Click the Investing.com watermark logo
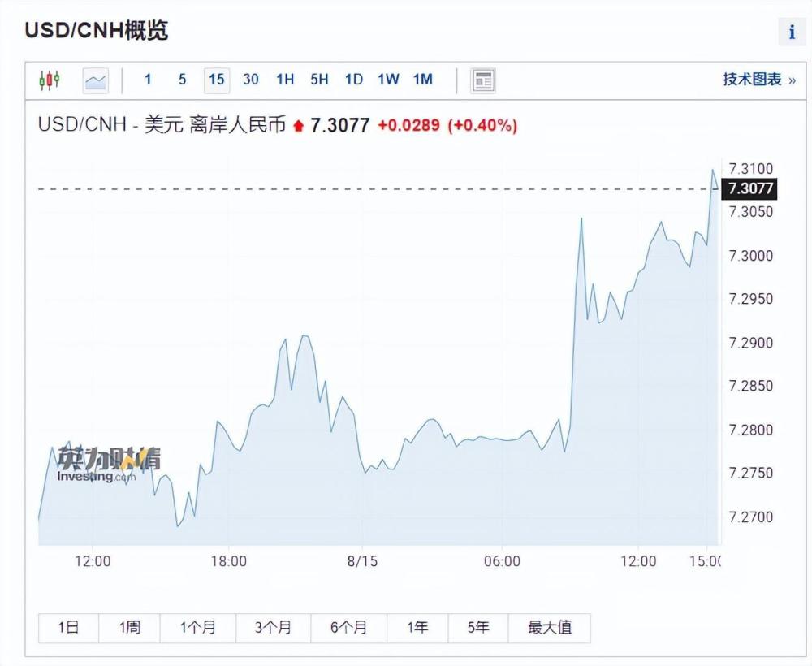 click(x=109, y=465)
